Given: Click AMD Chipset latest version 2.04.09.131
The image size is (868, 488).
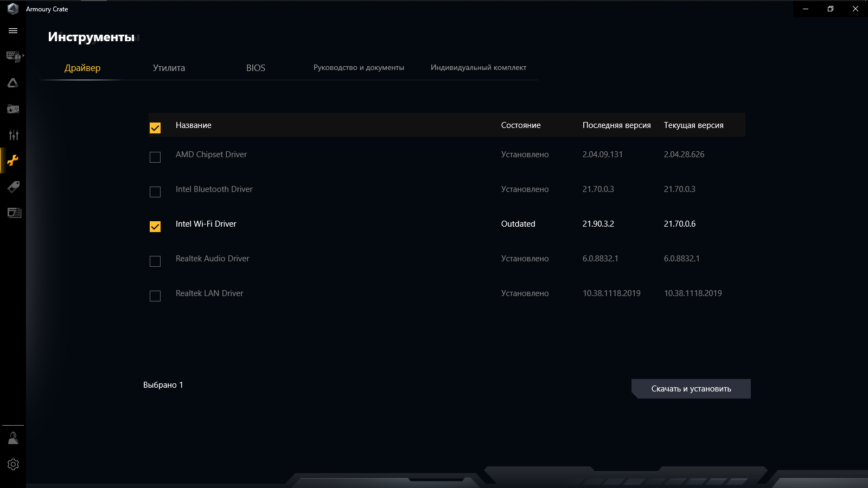Looking at the screenshot, I should 603,155.
